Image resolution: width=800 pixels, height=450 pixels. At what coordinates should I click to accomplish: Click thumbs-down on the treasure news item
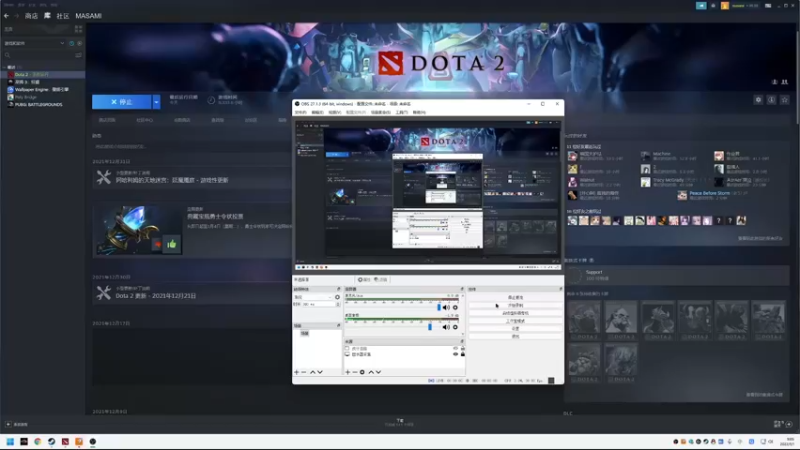click(158, 244)
